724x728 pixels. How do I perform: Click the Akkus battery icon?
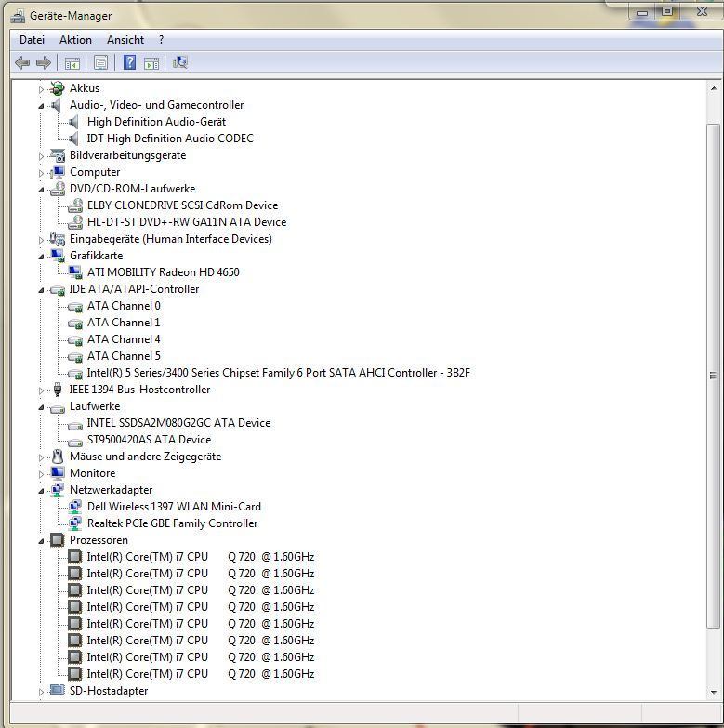point(57,88)
